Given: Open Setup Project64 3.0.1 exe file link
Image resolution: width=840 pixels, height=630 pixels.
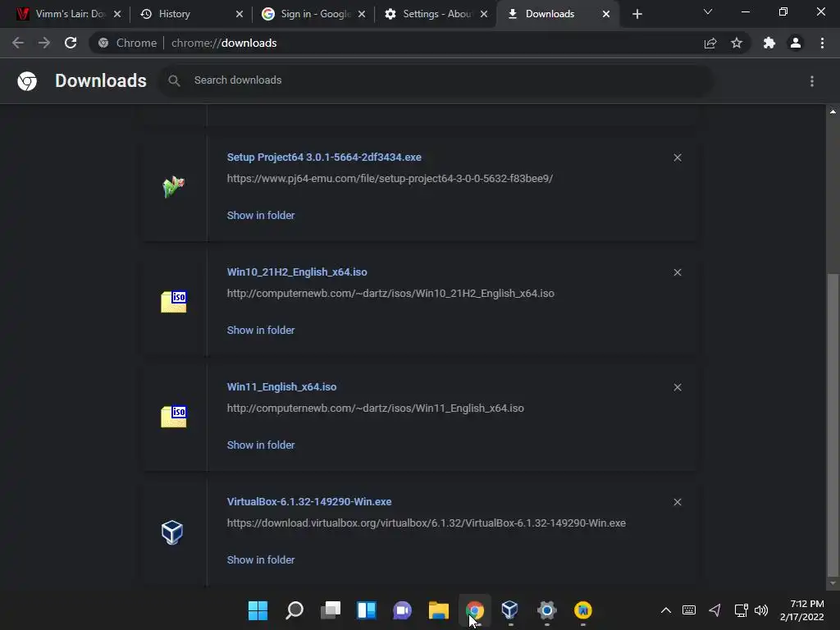Looking at the screenshot, I should 324,157.
